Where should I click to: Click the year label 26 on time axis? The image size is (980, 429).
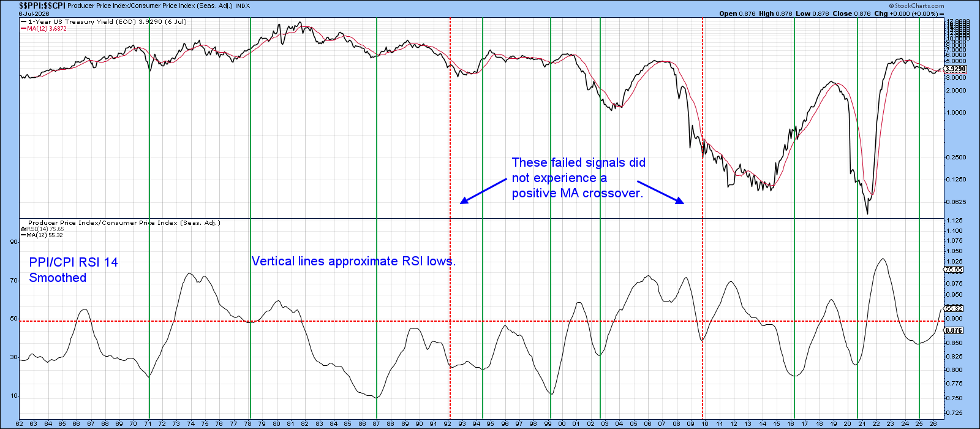pos(933,424)
